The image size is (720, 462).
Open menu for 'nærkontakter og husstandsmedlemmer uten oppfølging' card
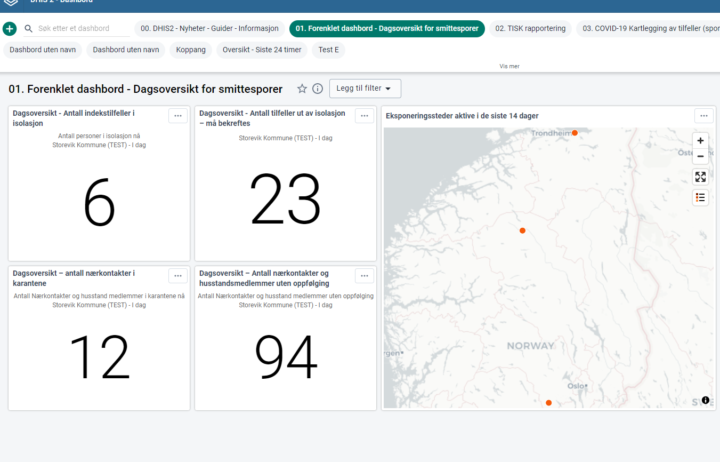[364, 276]
